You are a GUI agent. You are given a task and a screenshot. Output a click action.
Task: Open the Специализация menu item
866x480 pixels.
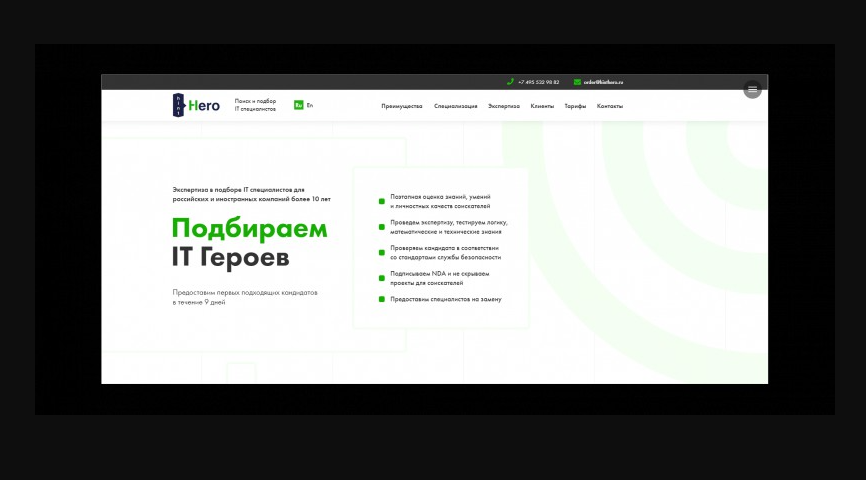pyautogui.click(x=456, y=106)
